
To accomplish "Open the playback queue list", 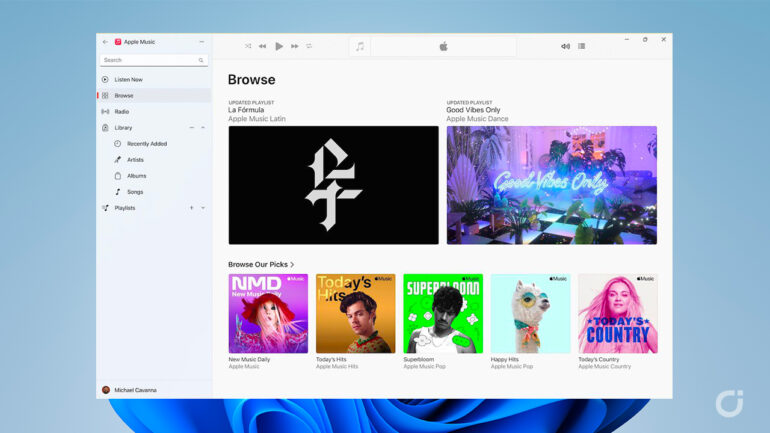I will pos(581,46).
